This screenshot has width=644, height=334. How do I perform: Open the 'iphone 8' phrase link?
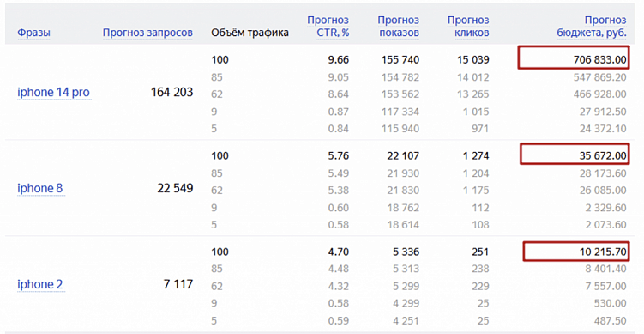click(x=39, y=188)
